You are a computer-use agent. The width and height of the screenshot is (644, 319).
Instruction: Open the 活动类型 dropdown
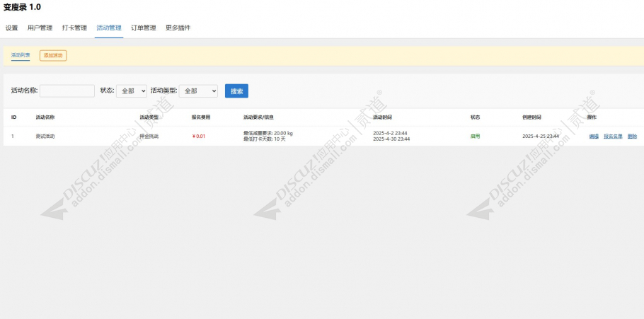pos(198,91)
